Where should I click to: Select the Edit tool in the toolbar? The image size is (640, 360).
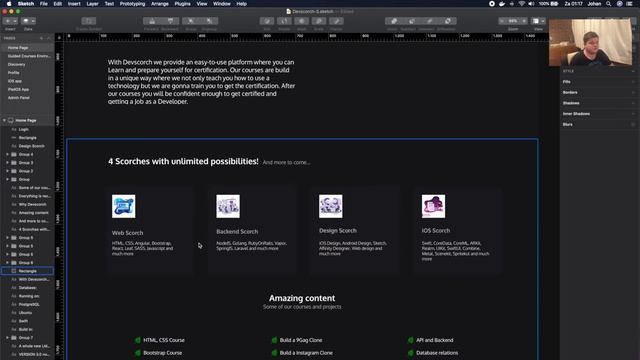pos(267,21)
